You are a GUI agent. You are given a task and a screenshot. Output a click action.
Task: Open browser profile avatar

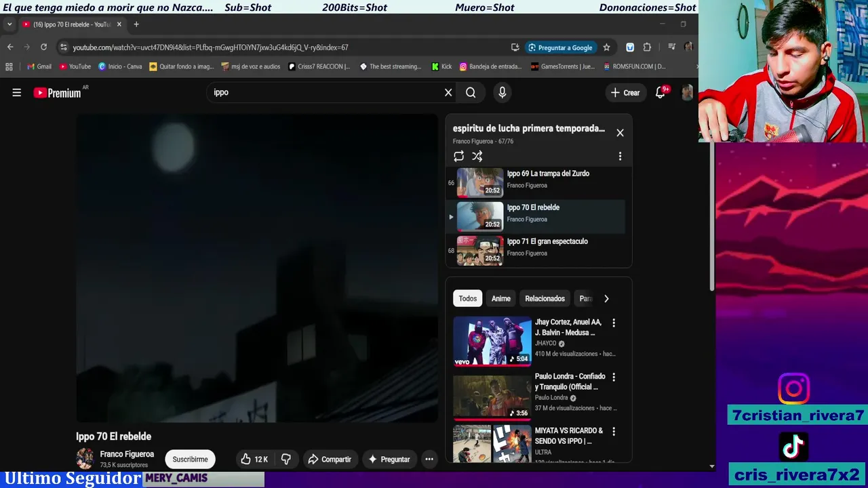(x=688, y=47)
